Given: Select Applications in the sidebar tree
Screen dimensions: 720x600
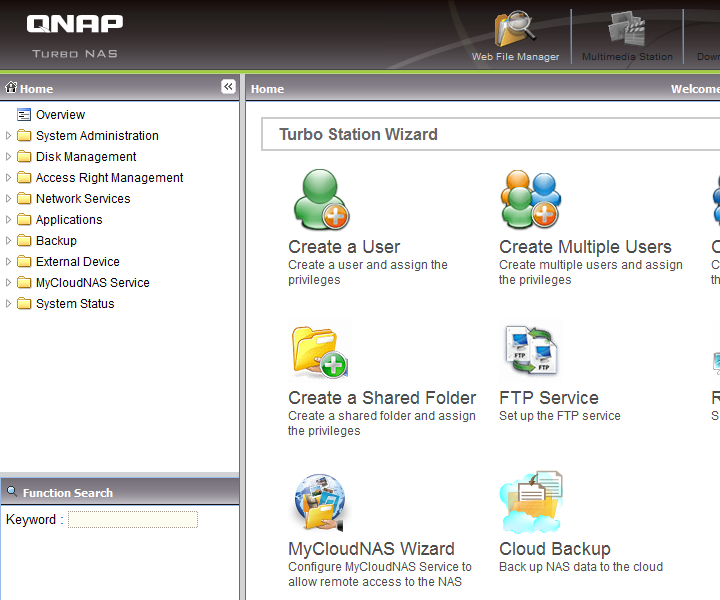Looking at the screenshot, I should pyautogui.click(x=69, y=220).
